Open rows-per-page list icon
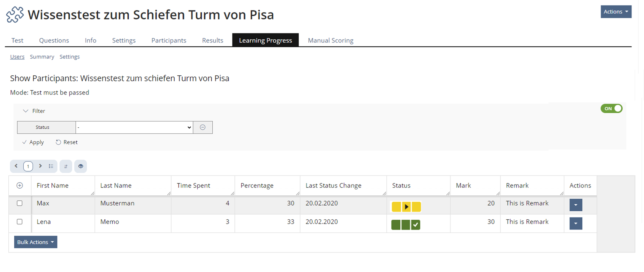Viewport: 644px width, 272px height. [51, 166]
